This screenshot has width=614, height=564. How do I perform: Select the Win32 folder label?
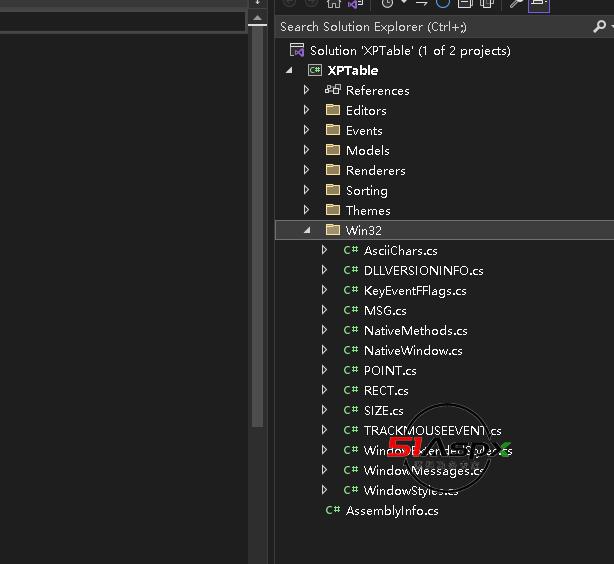tap(363, 230)
